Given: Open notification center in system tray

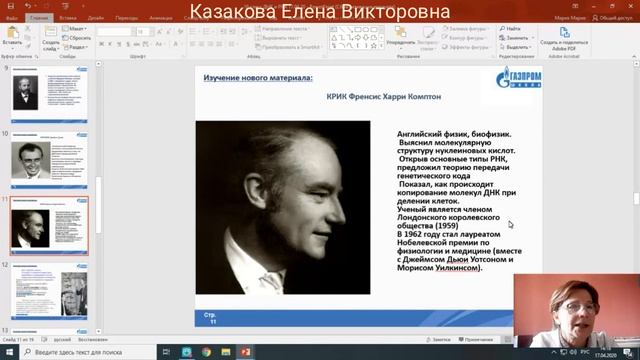Looking at the screenshot, I should (627, 352).
